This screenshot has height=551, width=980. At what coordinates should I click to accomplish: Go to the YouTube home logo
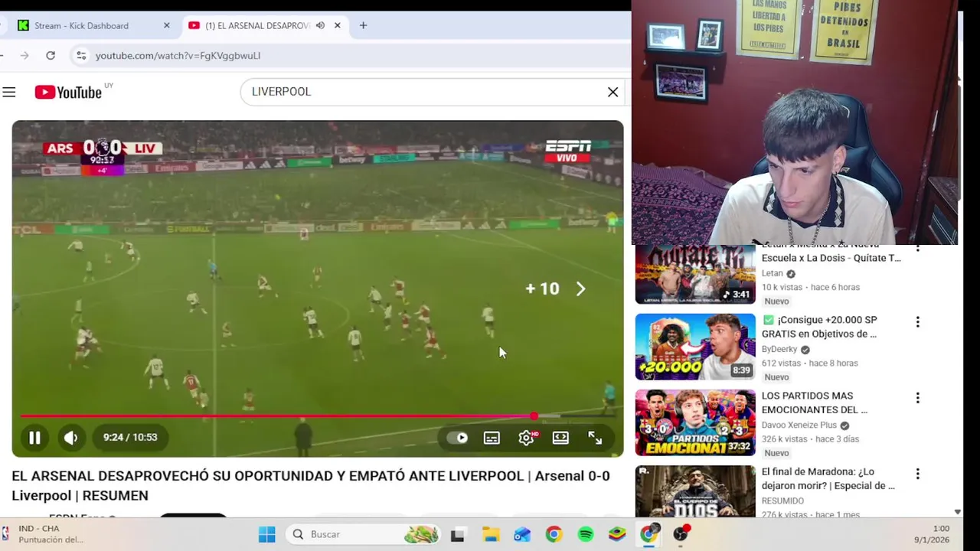[68, 93]
